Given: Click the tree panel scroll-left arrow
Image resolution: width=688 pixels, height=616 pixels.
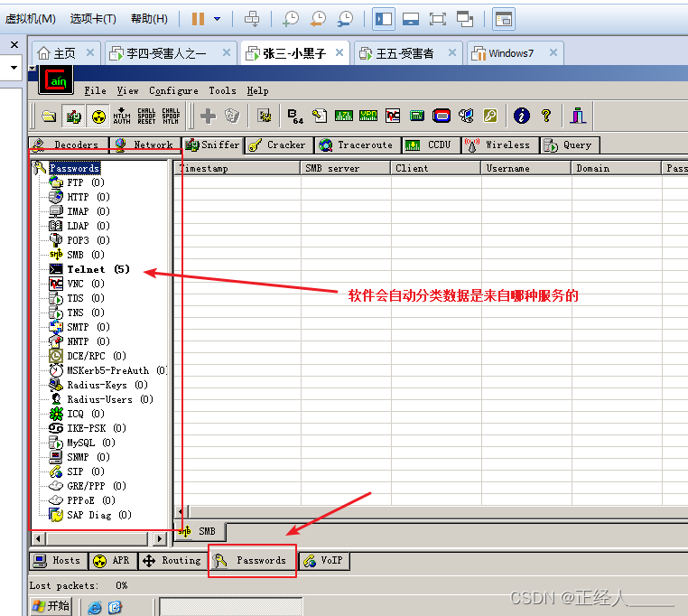Looking at the screenshot, I should [38, 538].
